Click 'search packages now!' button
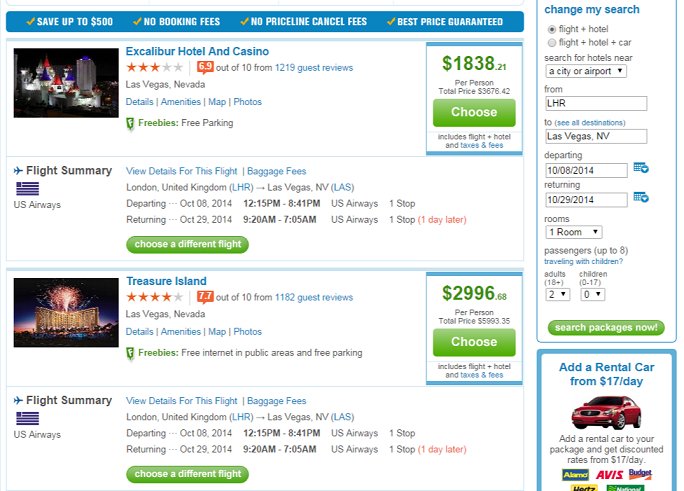The image size is (684, 491). point(606,327)
